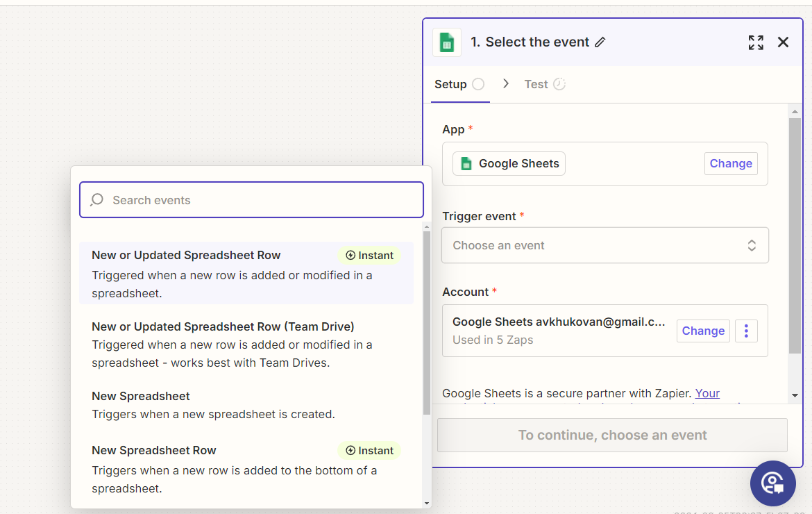Expand the step panel to full screen
The image size is (812, 514).
click(x=756, y=42)
